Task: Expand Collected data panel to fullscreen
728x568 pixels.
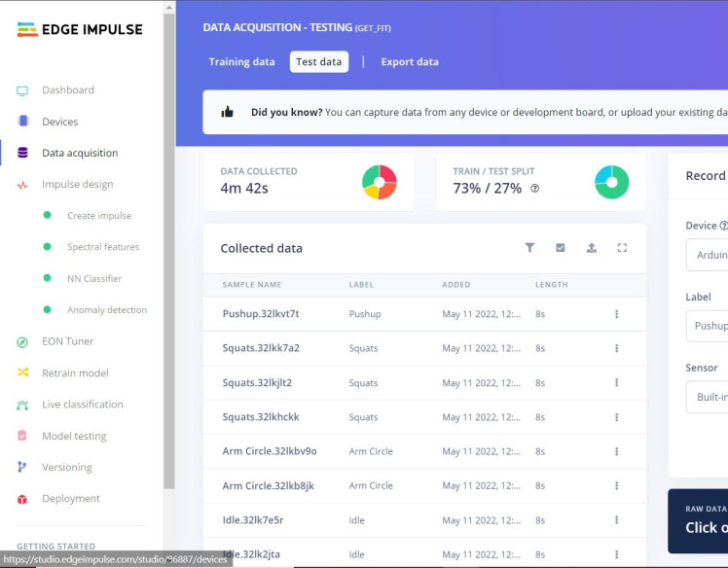Action: coord(622,248)
